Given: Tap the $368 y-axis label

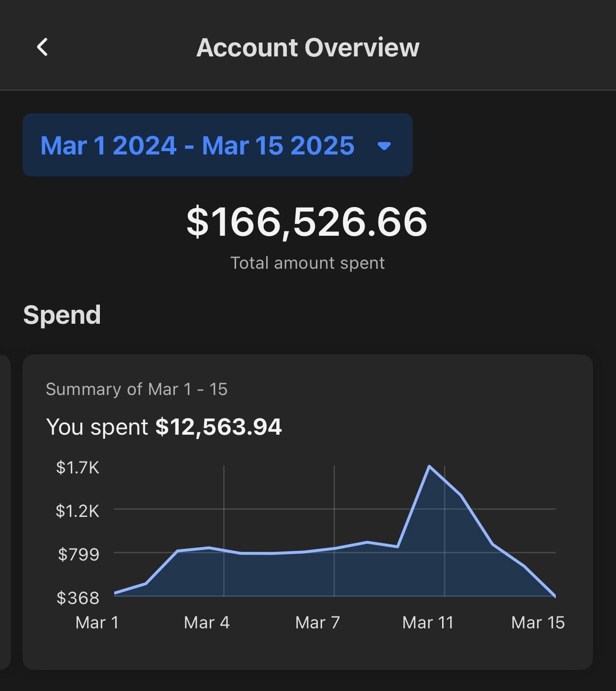Looking at the screenshot, I should (x=78, y=598).
